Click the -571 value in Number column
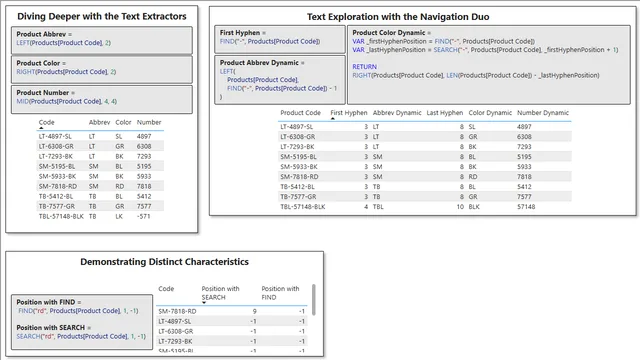This screenshot has width=640, height=360. pyautogui.click(x=144, y=216)
